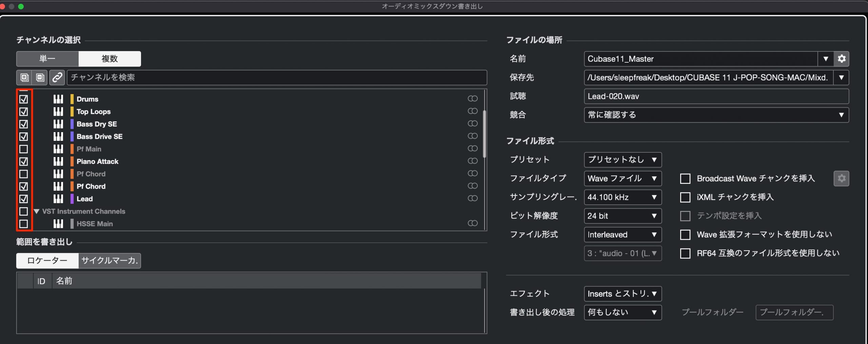Uncheck the Top Loops channel checkbox
The image size is (868, 344).
tap(23, 111)
